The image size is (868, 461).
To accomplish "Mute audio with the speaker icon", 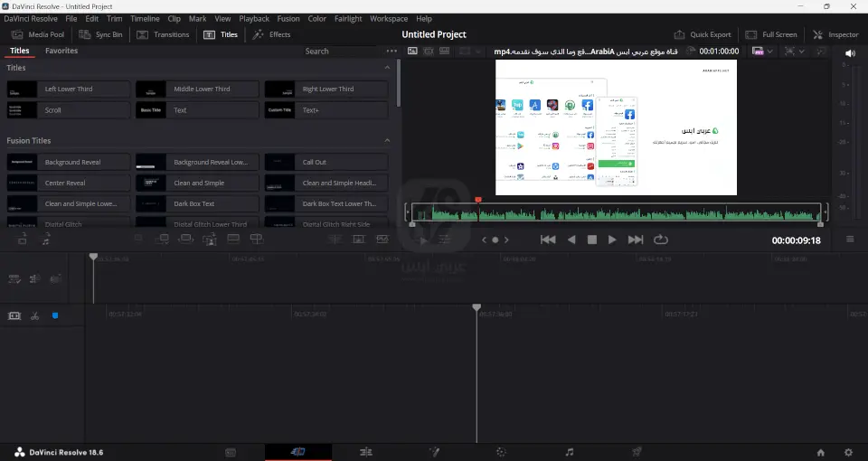I will (850, 53).
